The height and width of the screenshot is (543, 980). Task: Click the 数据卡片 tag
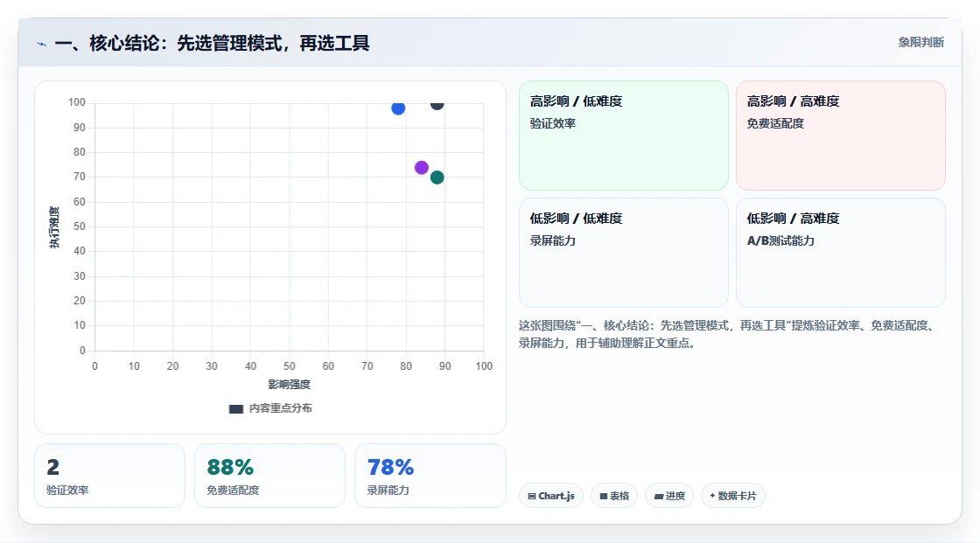[x=733, y=496]
